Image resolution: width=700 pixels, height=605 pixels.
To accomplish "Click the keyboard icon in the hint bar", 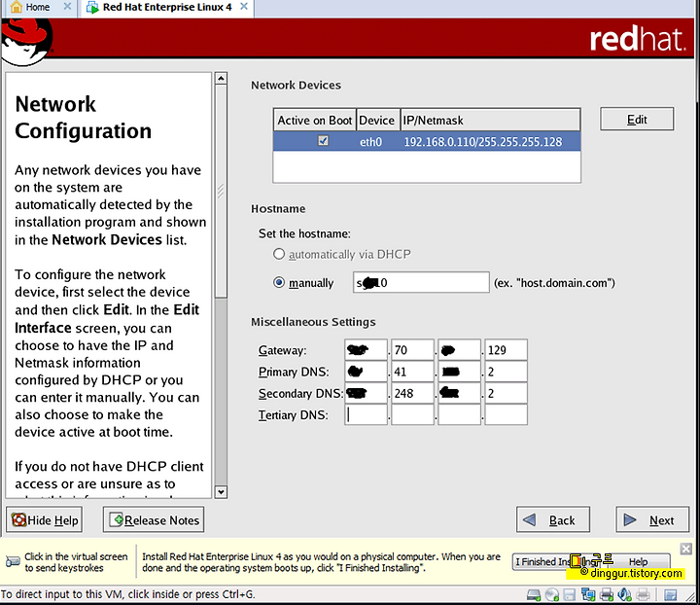I will pos(13,561).
